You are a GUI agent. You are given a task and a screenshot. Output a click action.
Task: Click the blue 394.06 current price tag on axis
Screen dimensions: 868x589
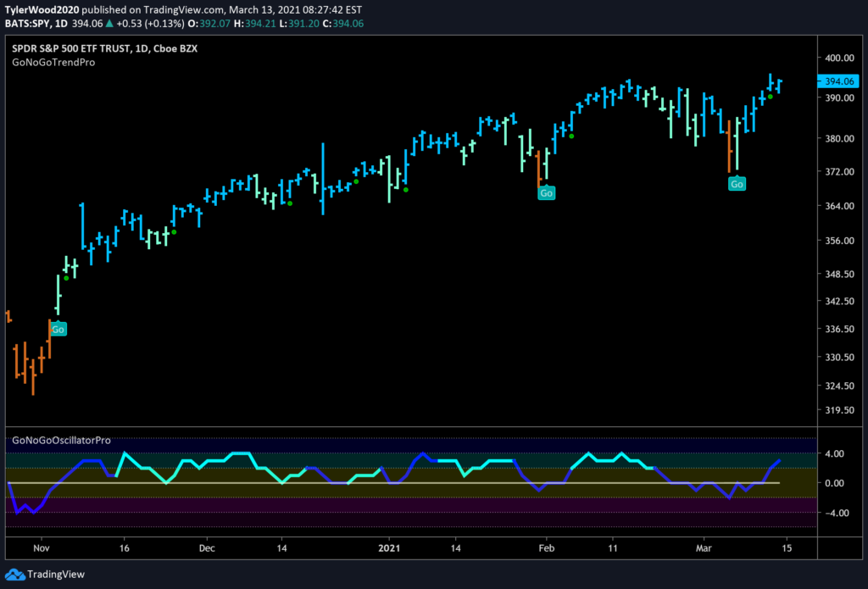coord(839,81)
